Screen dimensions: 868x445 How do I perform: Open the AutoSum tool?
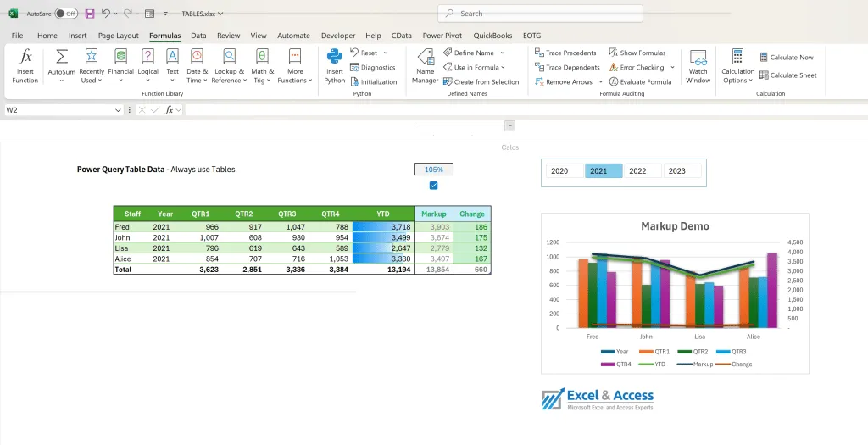point(61,66)
